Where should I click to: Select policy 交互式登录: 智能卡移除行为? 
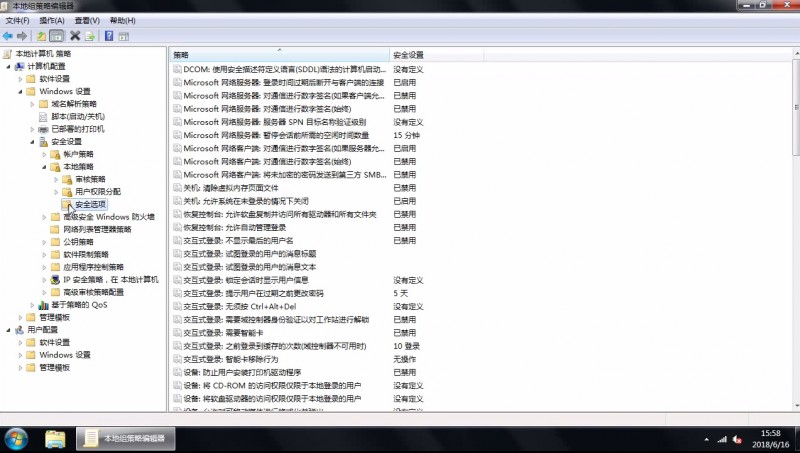pos(231,359)
